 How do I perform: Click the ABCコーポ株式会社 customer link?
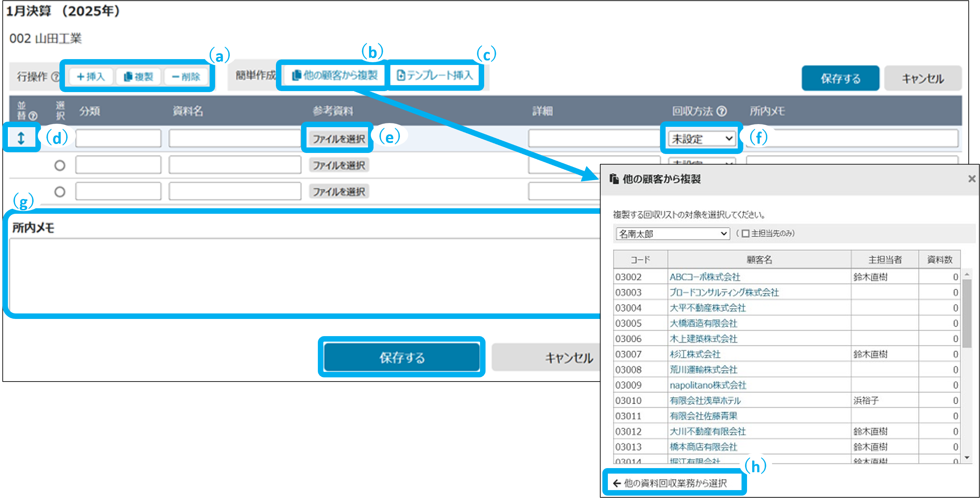point(704,277)
